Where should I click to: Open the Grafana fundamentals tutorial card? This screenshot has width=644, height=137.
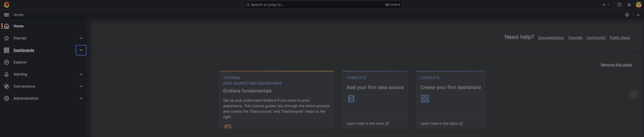tap(276, 100)
